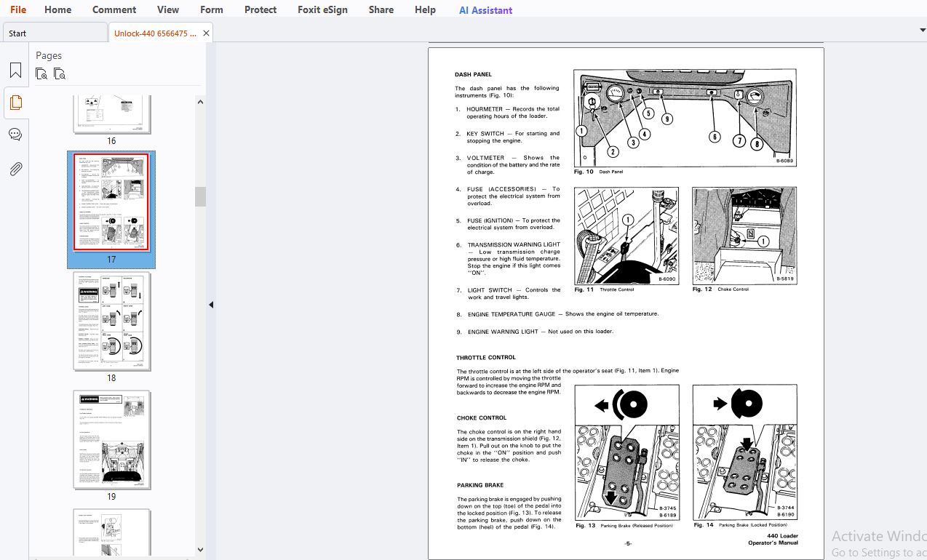The image size is (927, 560).
Task: Click the VOLTMETER list item text
Action: click(x=513, y=165)
